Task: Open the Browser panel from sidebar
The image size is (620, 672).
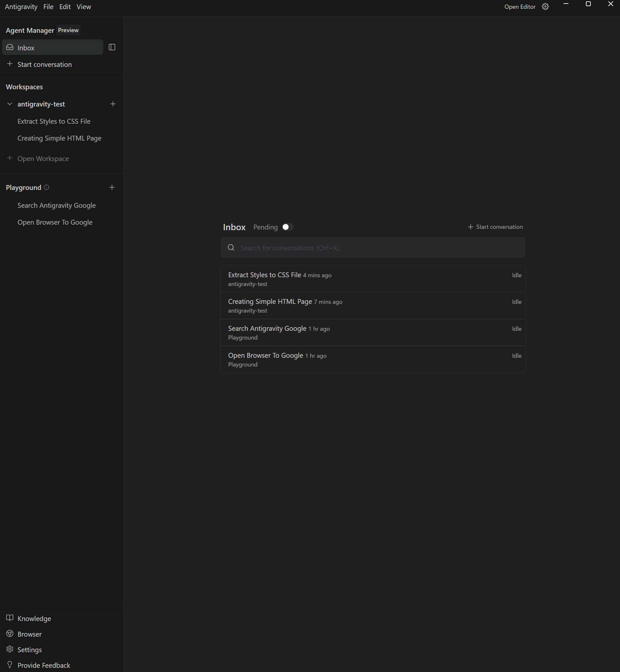Action: [x=29, y=634]
